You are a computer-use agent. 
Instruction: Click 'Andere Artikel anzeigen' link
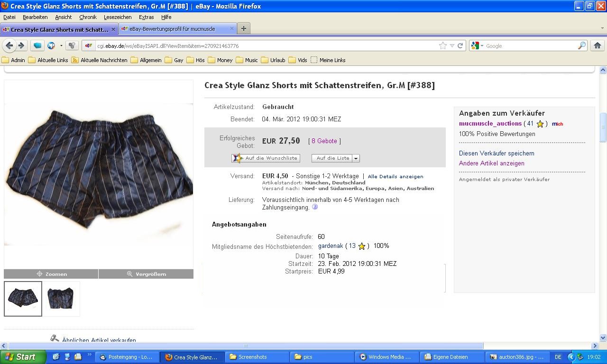[491, 164]
